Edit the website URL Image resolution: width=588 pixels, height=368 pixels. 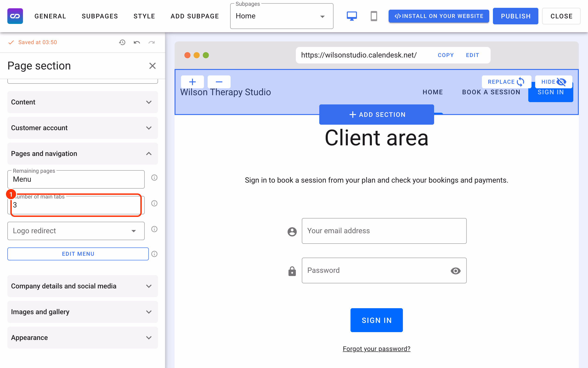[472, 55]
